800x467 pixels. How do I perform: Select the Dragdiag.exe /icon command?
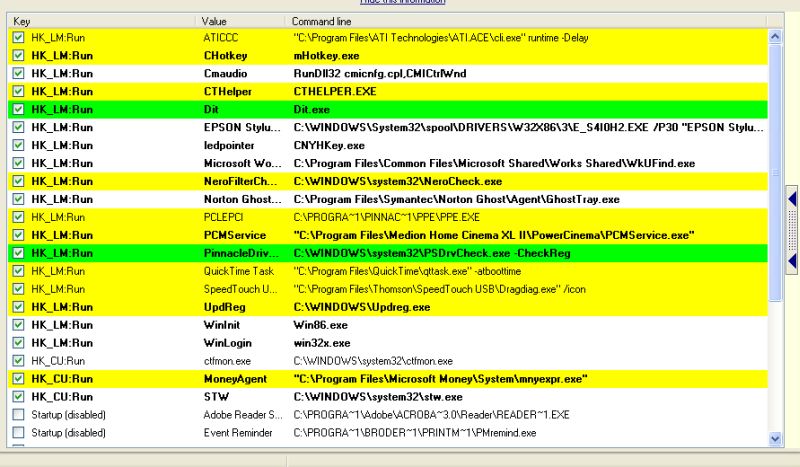pyautogui.click(x=439, y=289)
